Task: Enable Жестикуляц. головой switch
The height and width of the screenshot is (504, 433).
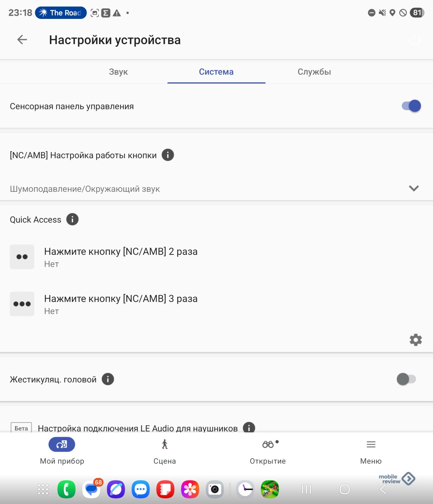Action: pos(406,379)
